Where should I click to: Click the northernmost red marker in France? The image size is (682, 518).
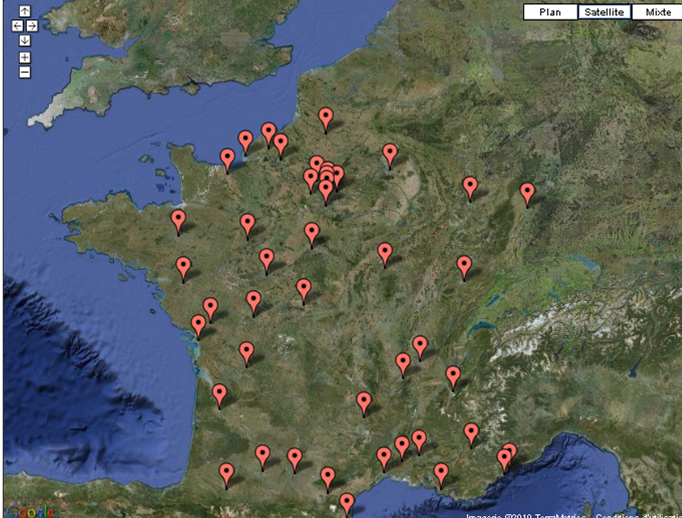pyautogui.click(x=326, y=117)
